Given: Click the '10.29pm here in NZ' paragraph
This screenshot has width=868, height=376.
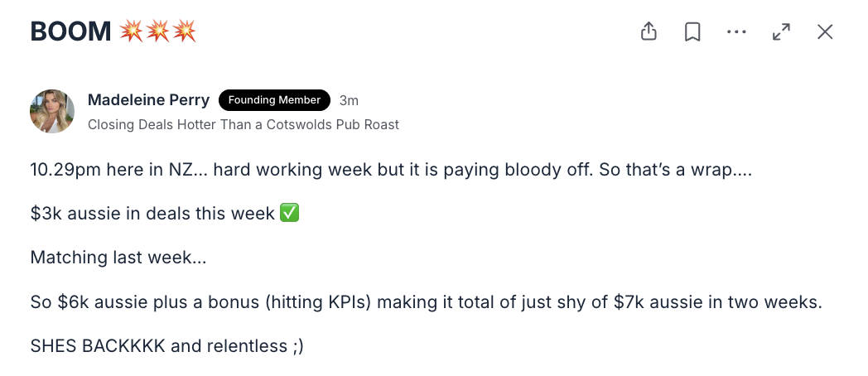Looking at the screenshot, I should [x=391, y=170].
